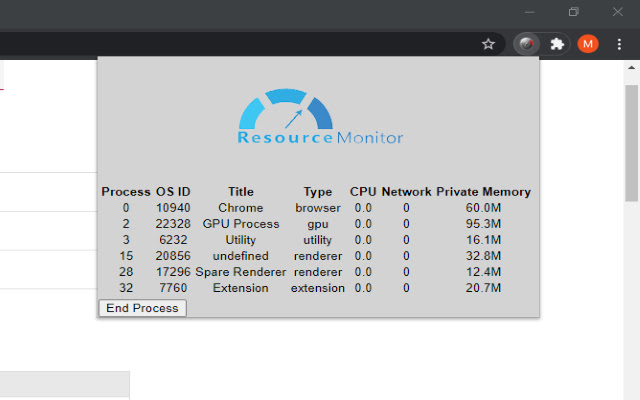Click OS ID 7760

click(x=173, y=288)
